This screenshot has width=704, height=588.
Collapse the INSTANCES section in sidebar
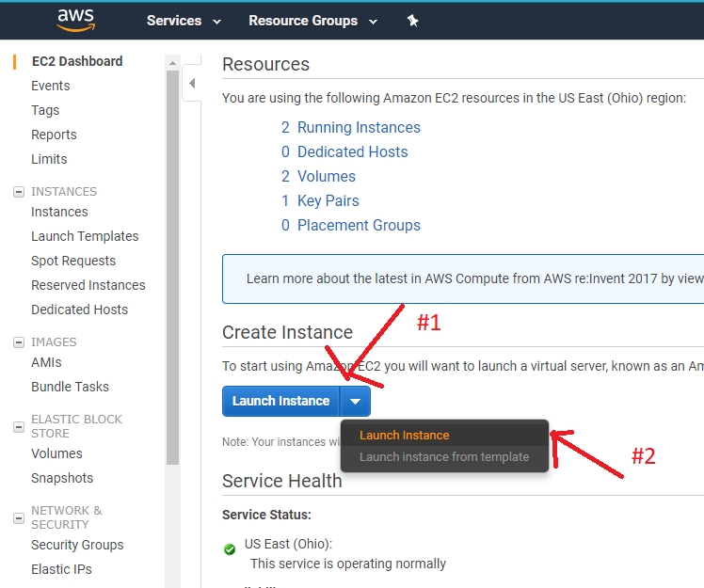pyautogui.click(x=18, y=192)
